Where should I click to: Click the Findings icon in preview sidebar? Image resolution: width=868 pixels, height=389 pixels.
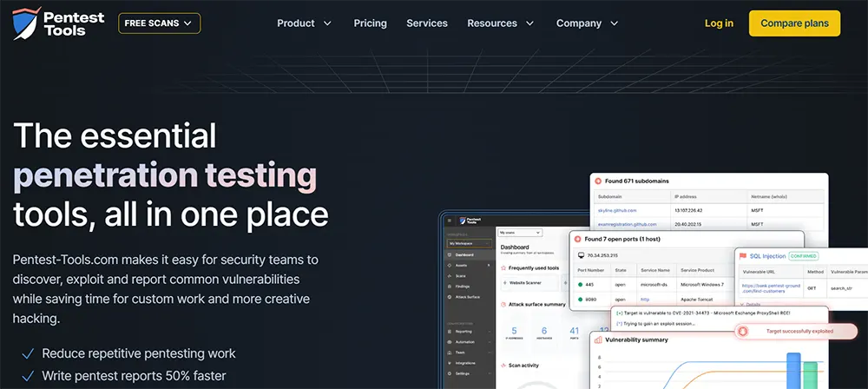click(450, 287)
